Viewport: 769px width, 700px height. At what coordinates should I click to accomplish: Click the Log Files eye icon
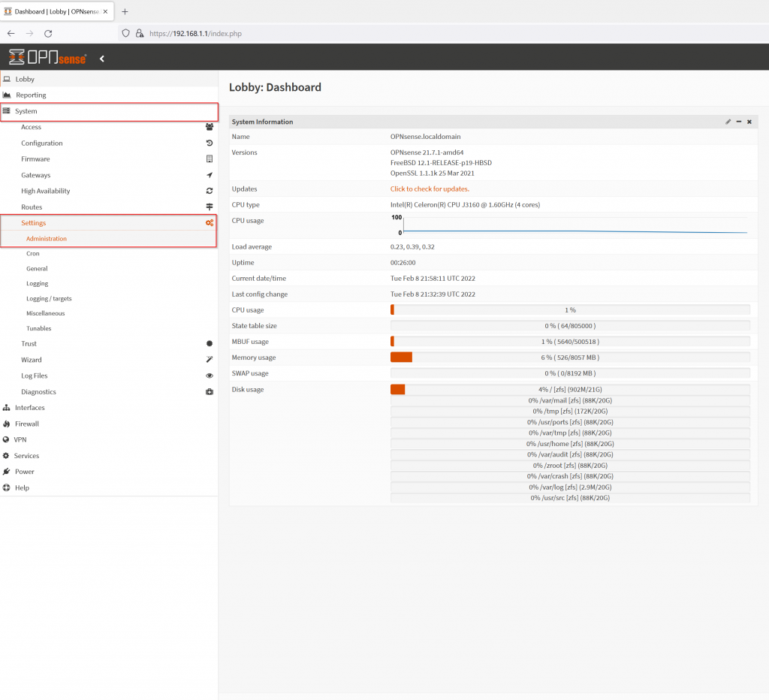[209, 376]
